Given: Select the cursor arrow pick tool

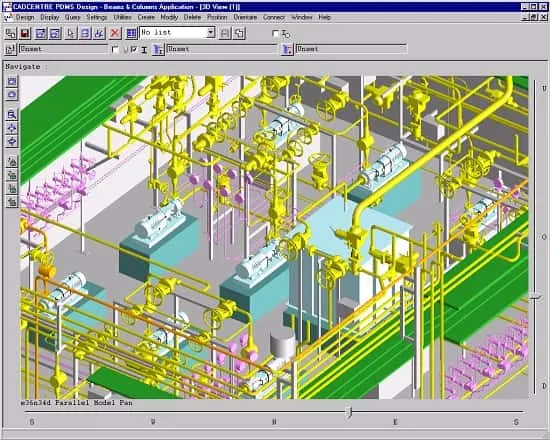Looking at the screenshot, I should pyautogui.click(x=71, y=33).
